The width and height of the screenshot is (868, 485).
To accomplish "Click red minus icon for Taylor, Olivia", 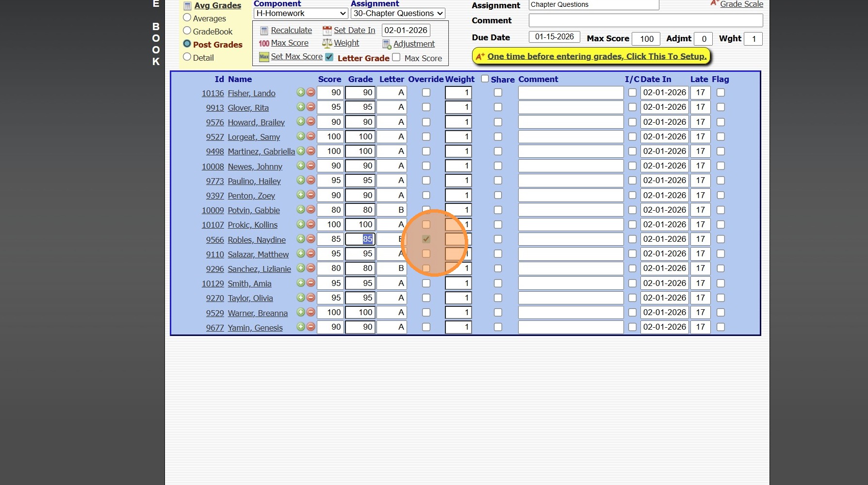I will 311,298.
